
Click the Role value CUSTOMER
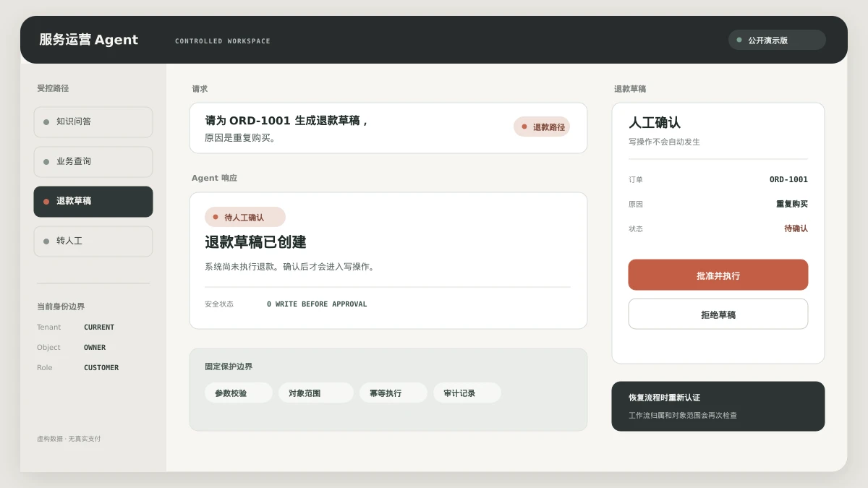pyautogui.click(x=101, y=368)
